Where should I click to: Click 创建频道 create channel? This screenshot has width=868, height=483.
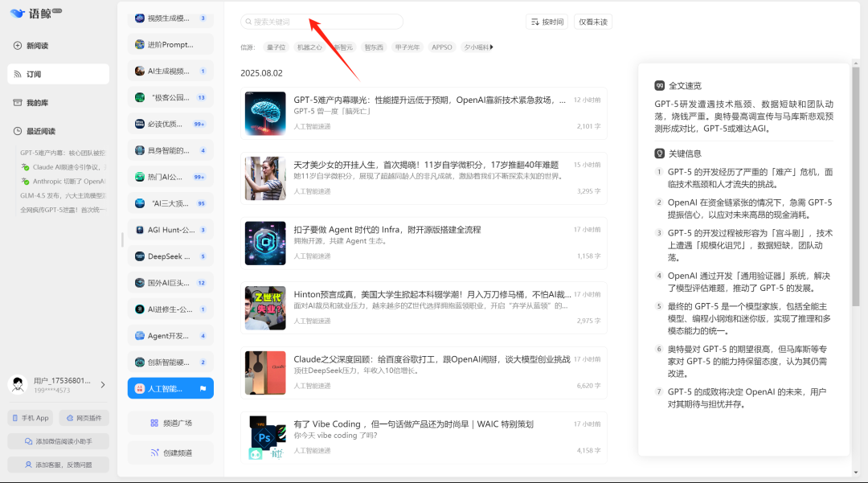tap(170, 452)
